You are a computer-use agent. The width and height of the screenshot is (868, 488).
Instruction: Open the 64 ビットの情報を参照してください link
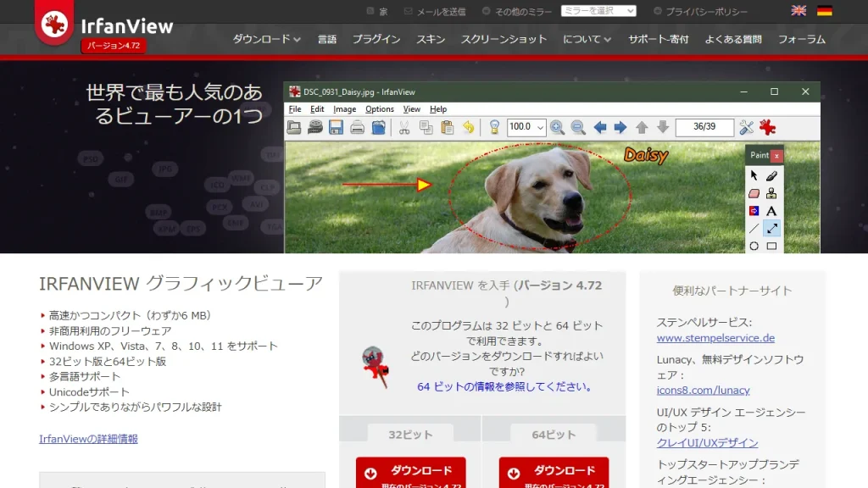[x=504, y=386]
